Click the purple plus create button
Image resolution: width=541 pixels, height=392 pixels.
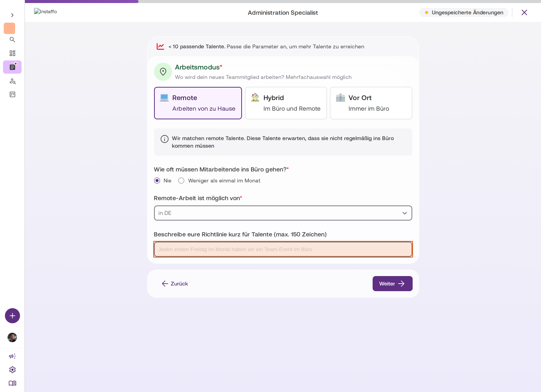point(12,316)
